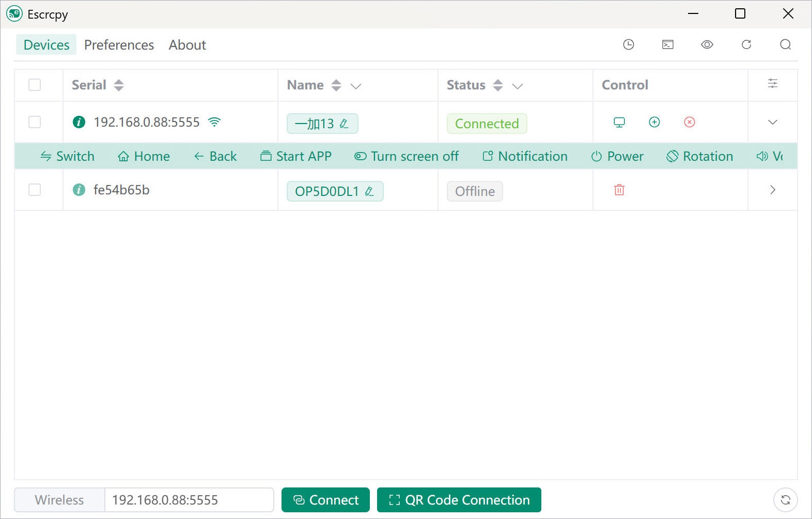812x519 pixels.
Task: Sort devices by Serial
Action: pyautogui.click(x=119, y=85)
